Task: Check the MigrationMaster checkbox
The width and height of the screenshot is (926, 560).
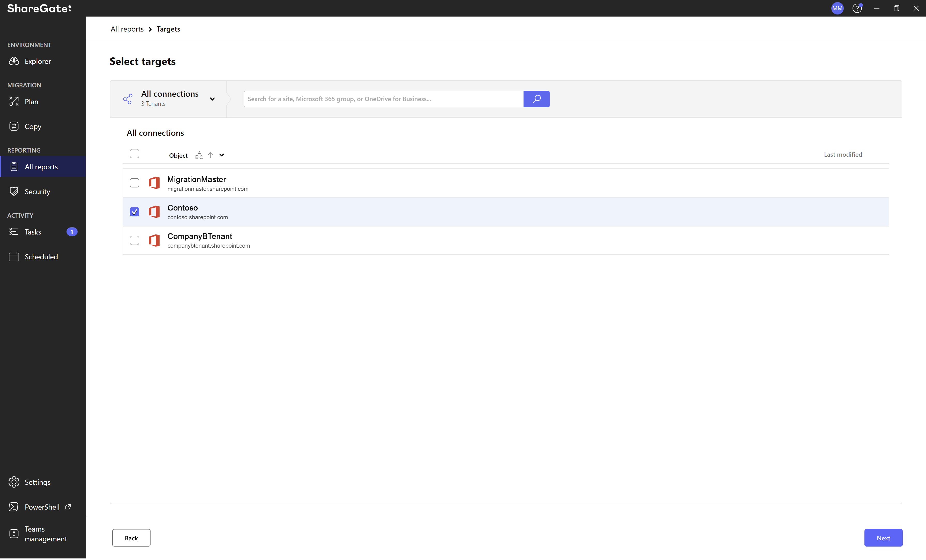Action: [x=135, y=183]
